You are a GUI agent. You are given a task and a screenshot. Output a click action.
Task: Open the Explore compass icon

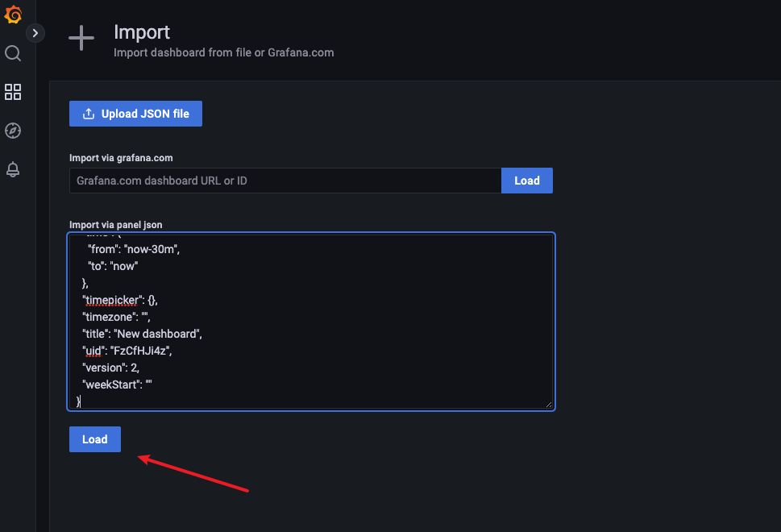[x=13, y=131]
